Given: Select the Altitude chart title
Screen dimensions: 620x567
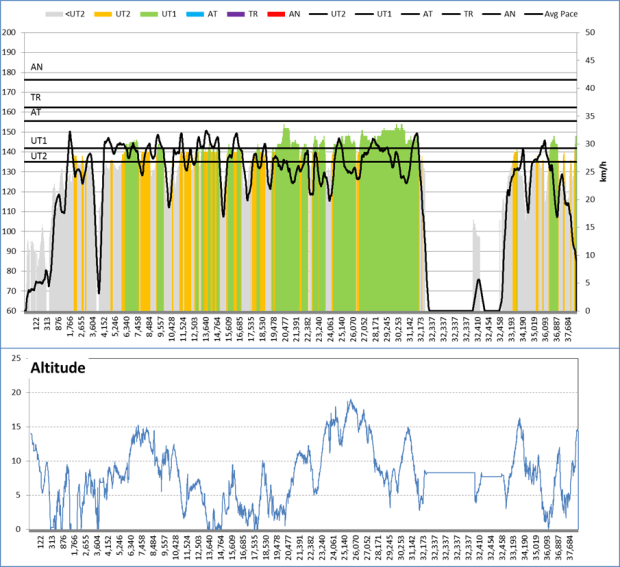Looking at the screenshot, I should [x=59, y=368].
